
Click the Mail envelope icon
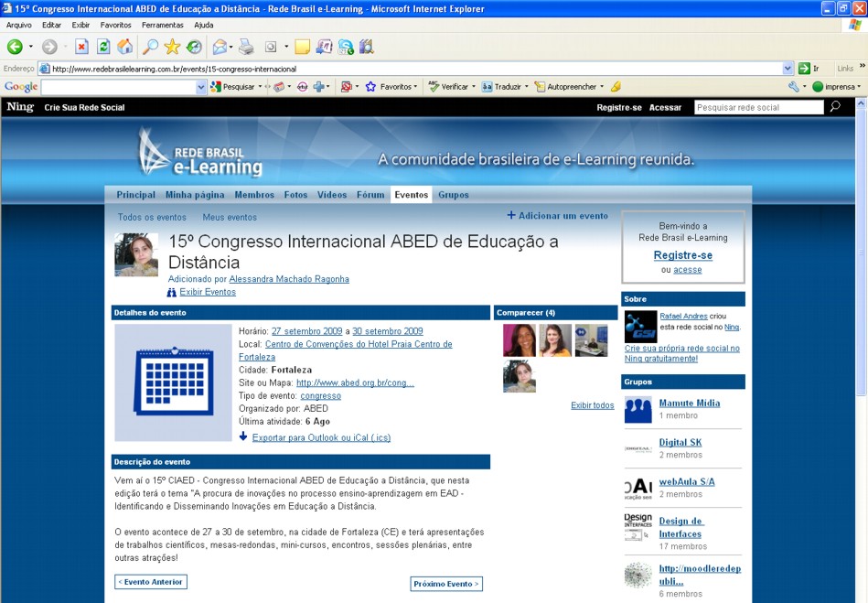pyautogui.click(x=220, y=47)
